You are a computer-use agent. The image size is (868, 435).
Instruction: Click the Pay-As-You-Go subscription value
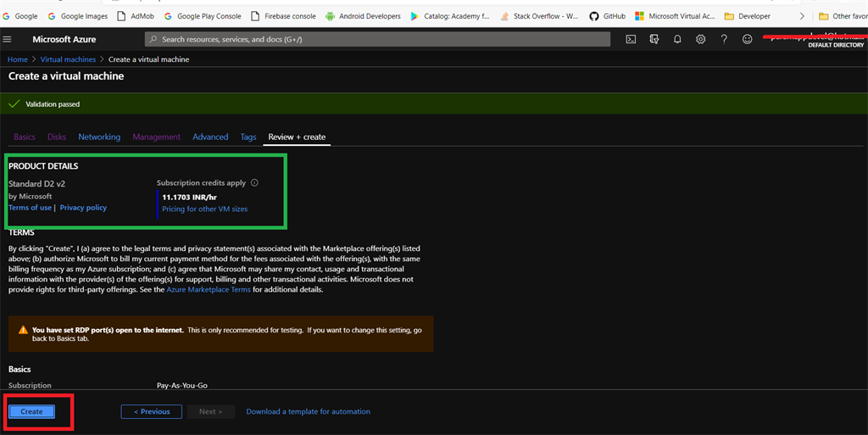[x=182, y=385]
